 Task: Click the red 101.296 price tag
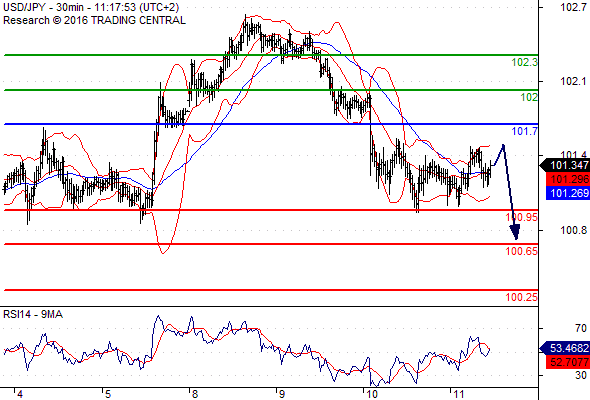[568, 179]
